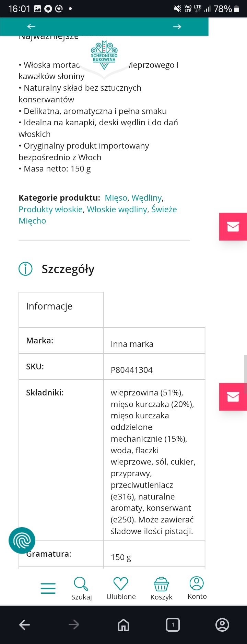Open the Produkty włoskie category link

[51, 210]
